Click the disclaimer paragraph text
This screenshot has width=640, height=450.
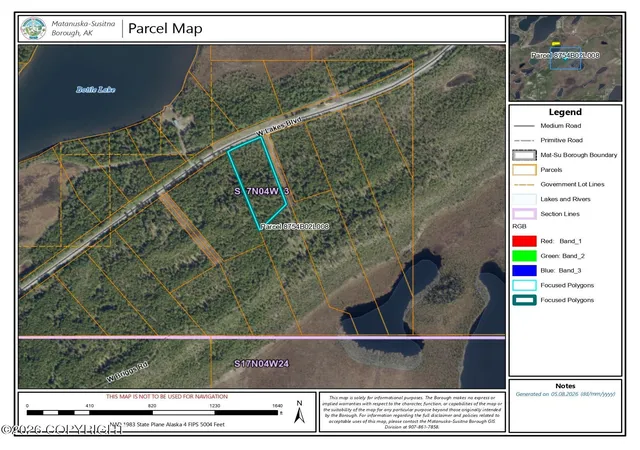tap(412, 412)
